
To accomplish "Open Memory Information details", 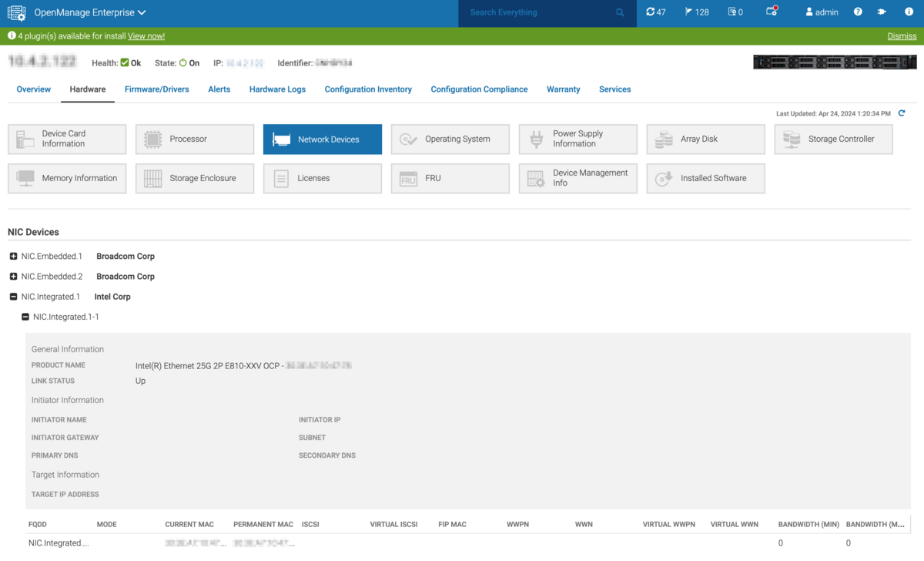I will pyautogui.click(x=67, y=178).
